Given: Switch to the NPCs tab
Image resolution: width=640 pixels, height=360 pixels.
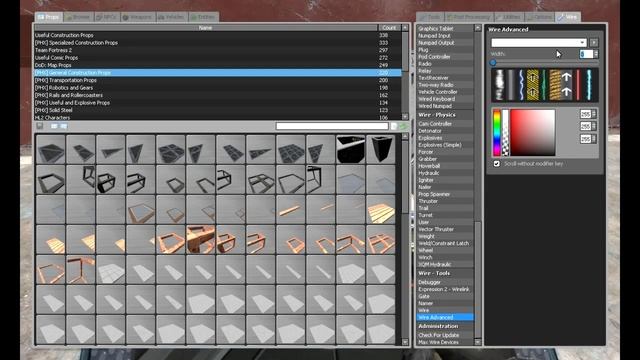Looking at the screenshot, I should click(107, 17).
